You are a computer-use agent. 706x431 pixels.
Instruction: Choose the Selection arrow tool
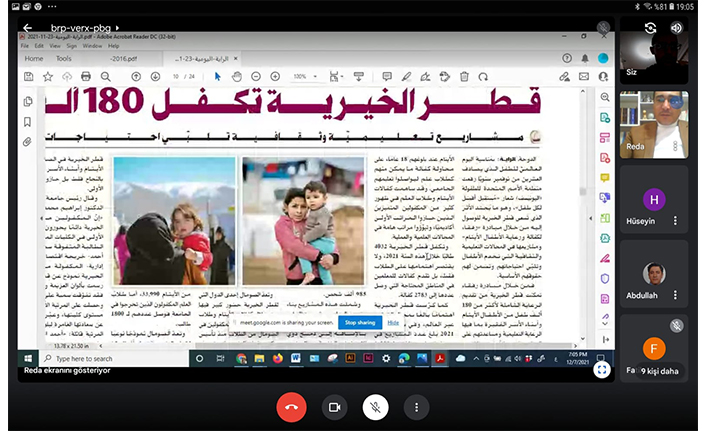pos(217,77)
